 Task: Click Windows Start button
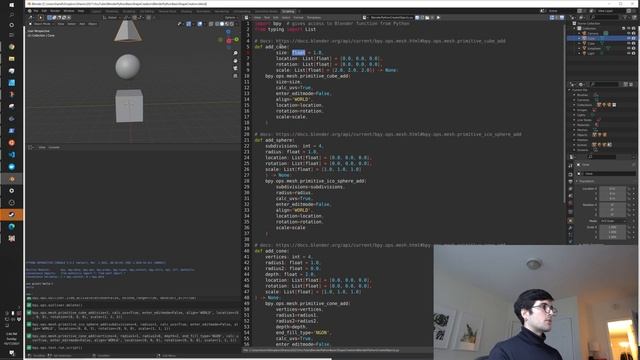[x=11, y=5]
